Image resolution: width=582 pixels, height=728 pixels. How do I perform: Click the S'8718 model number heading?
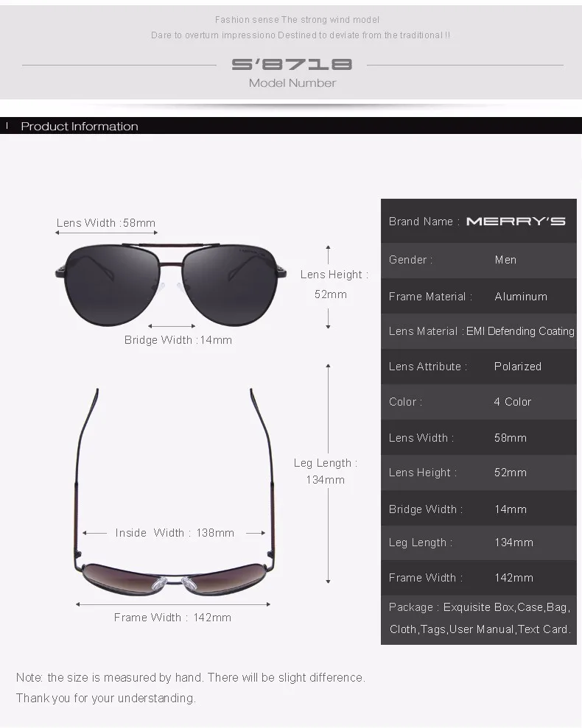292,64
